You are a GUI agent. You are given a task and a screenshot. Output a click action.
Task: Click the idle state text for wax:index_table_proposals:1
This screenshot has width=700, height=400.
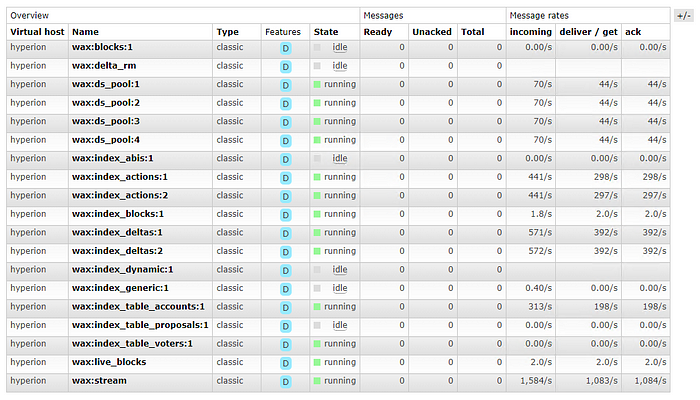tap(340, 325)
